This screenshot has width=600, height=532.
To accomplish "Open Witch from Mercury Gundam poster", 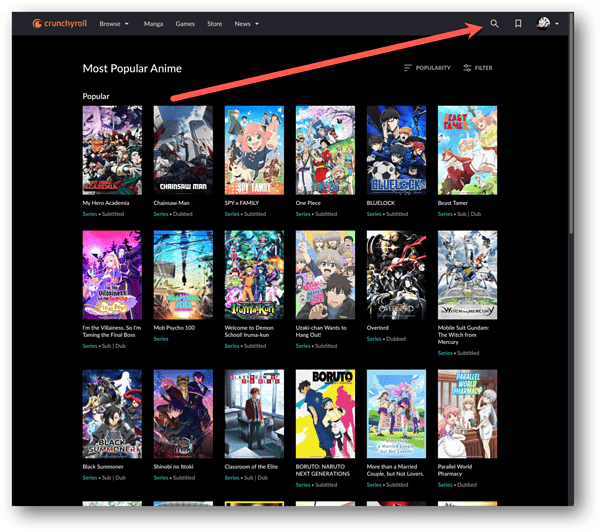I will tap(467, 275).
